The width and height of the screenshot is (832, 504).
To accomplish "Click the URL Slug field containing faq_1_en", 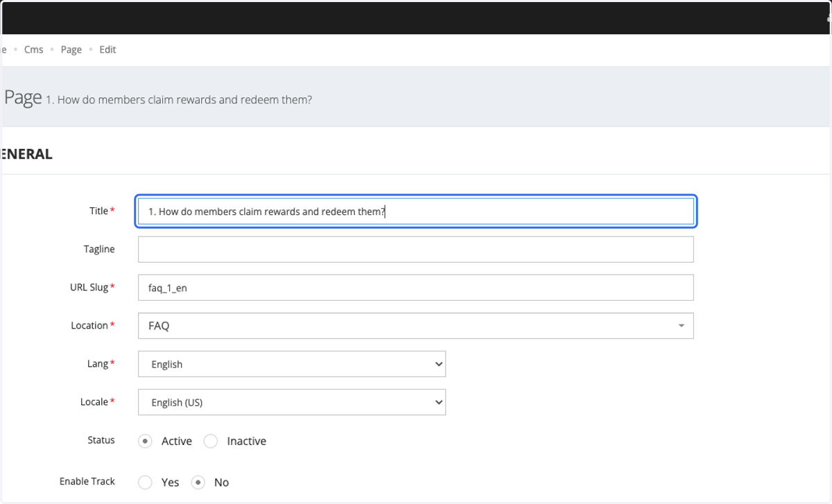I will click(416, 288).
